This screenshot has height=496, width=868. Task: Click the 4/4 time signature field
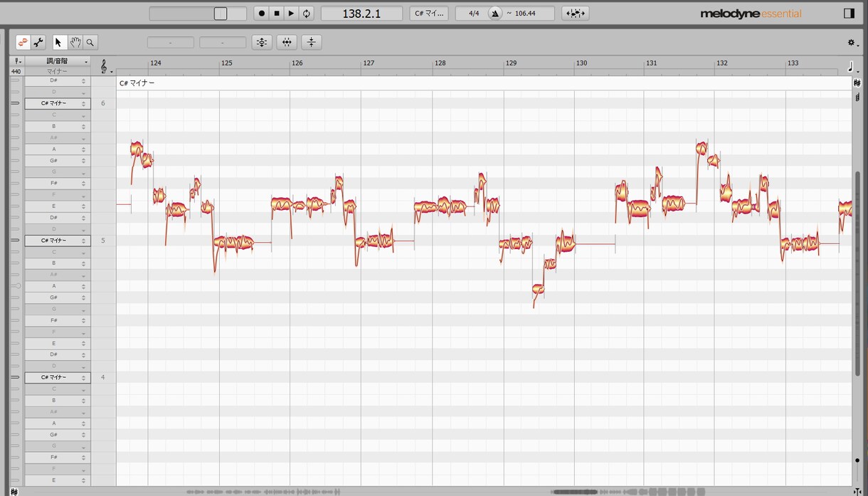(x=474, y=14)
